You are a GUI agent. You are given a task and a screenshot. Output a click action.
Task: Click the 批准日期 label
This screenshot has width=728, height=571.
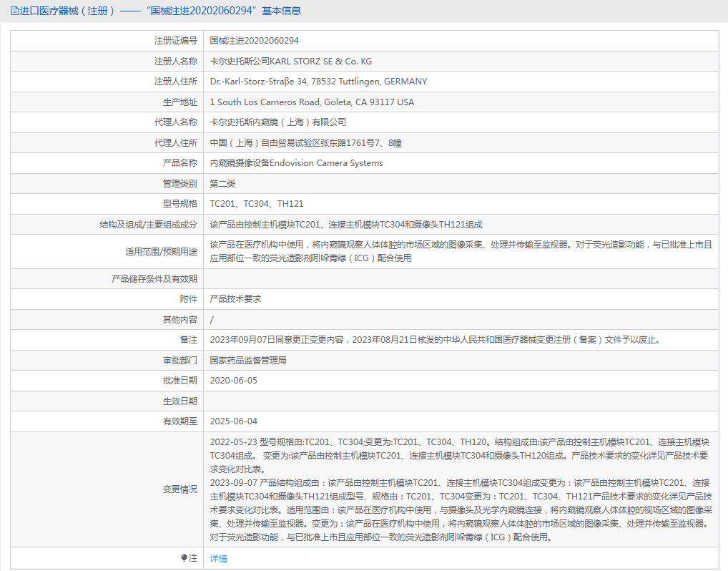pos(179,381)
